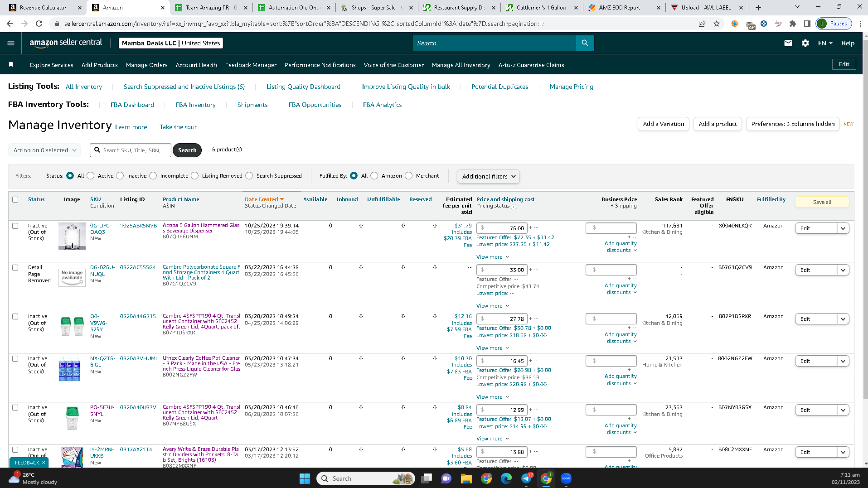Select the Active status filter

(91, 176)
